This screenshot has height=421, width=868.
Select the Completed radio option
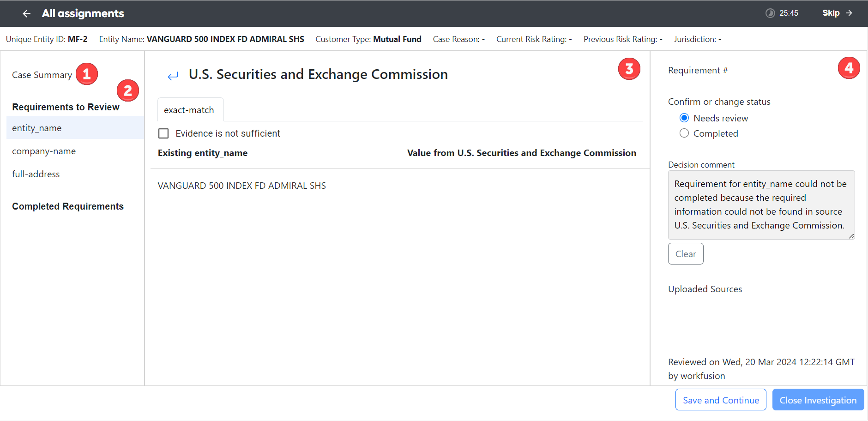click(684, 133)
